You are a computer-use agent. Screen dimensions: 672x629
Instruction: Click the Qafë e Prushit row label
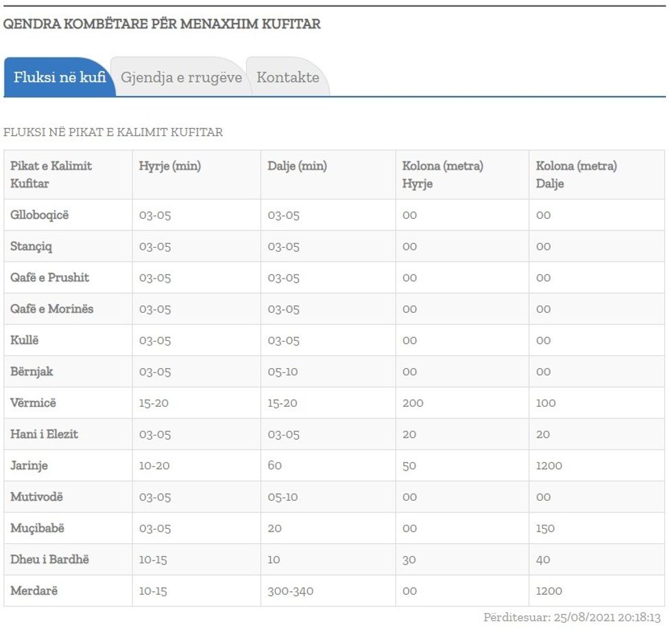[x=49, y=278]
